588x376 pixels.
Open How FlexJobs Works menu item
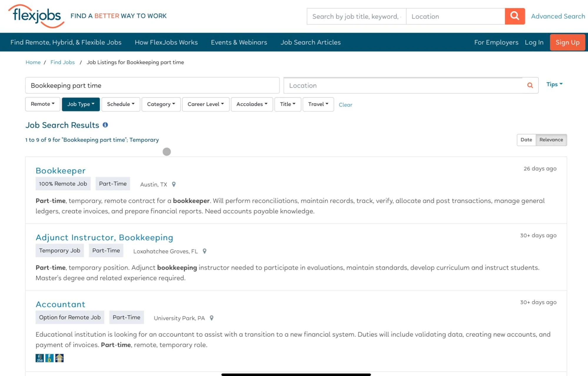point(166,42)
